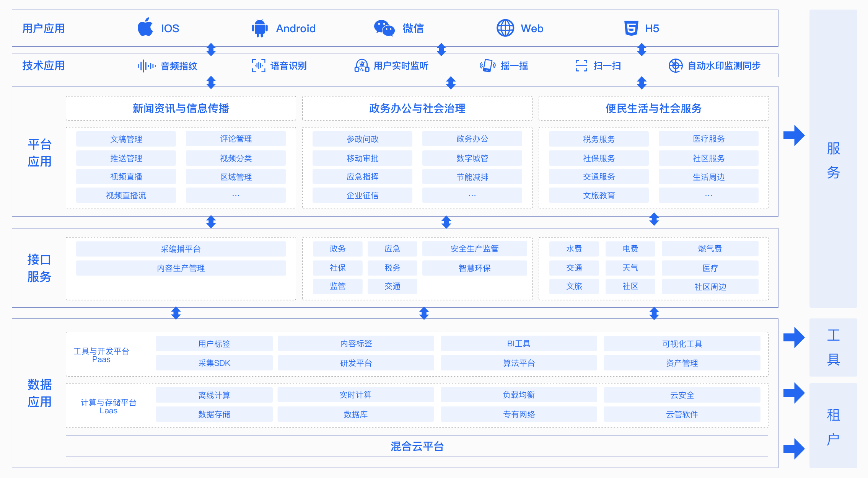Click the HTML5 shield icon
Image resolution: width=868 pixels, height=478 pixels.
(x=631, y=28)
